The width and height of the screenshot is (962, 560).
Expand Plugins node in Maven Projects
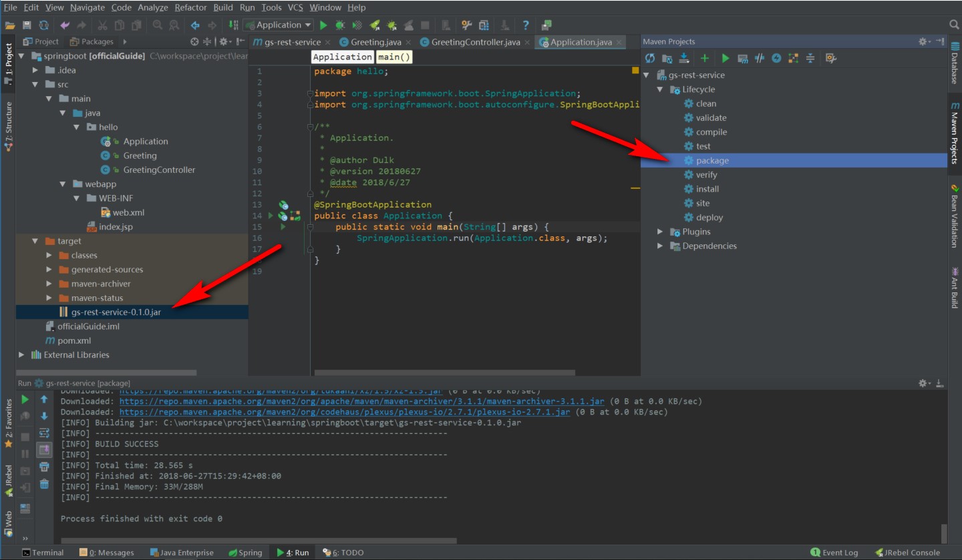[x=660, y=232]
